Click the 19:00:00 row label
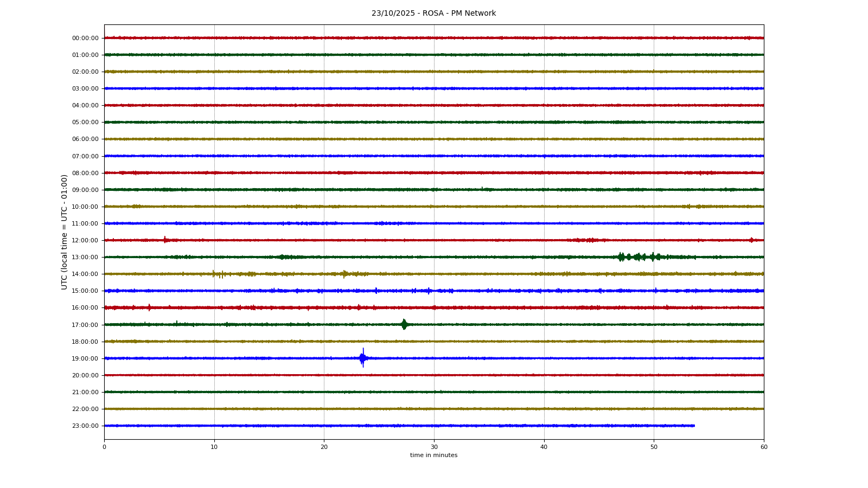This screenshot has height=488, width=868. [85, 358]
